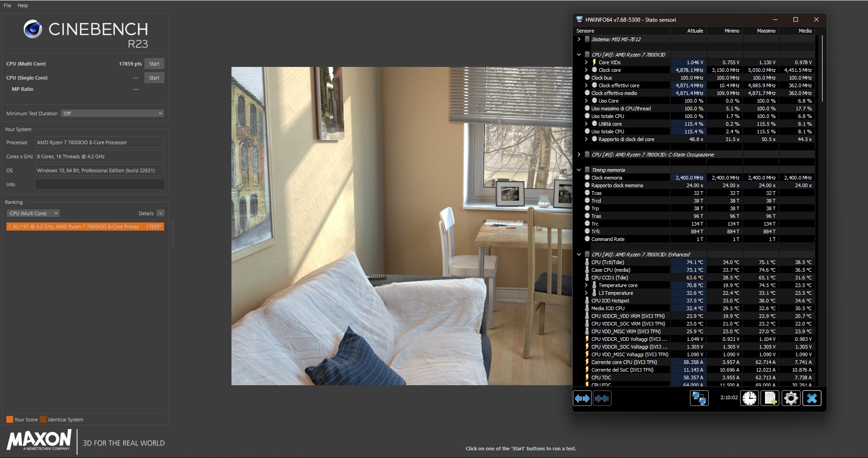Select the CPU CCD1 (Tdie) row
The height and width of the screenshot is (458, 868).
pyautogui.click(x=694, y=278)
